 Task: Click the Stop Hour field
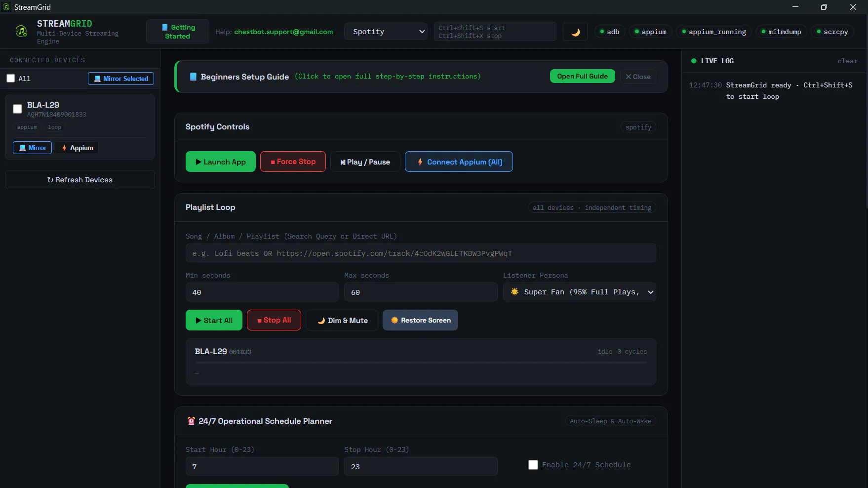coord(421,466)
